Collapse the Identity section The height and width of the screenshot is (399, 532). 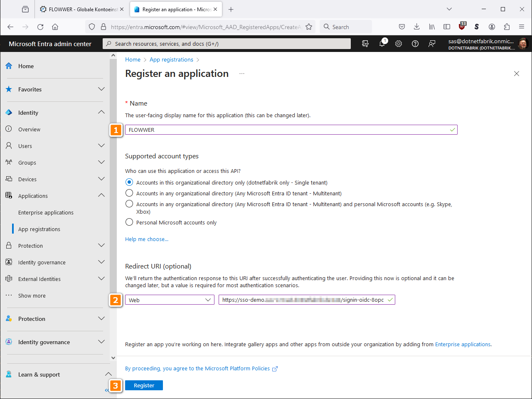click(101, 113)
